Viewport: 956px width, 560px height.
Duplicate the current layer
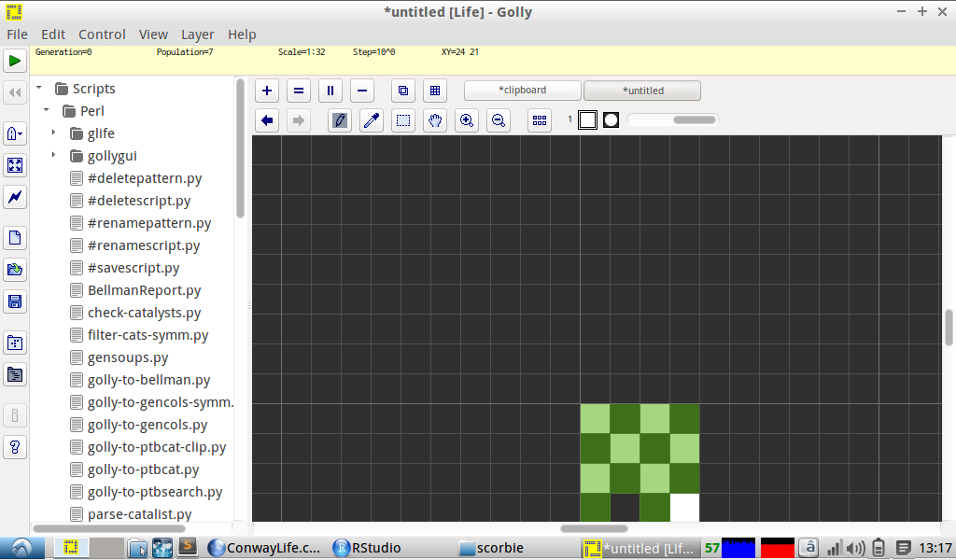pos(330,91)
